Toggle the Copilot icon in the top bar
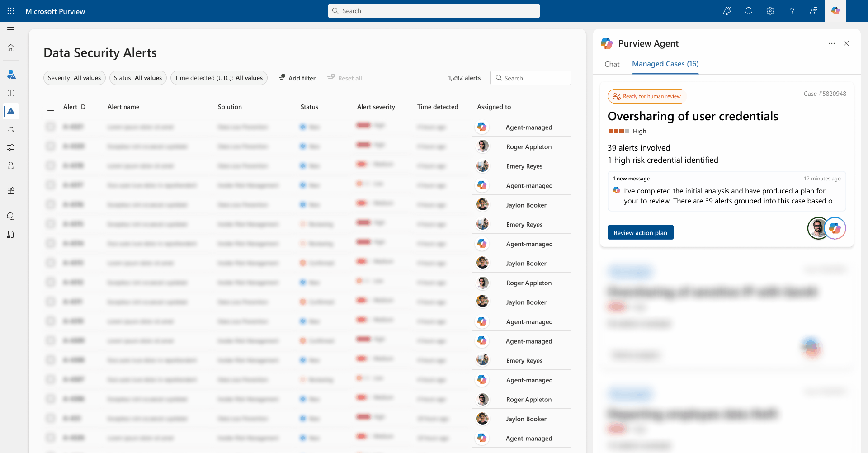 835,11
